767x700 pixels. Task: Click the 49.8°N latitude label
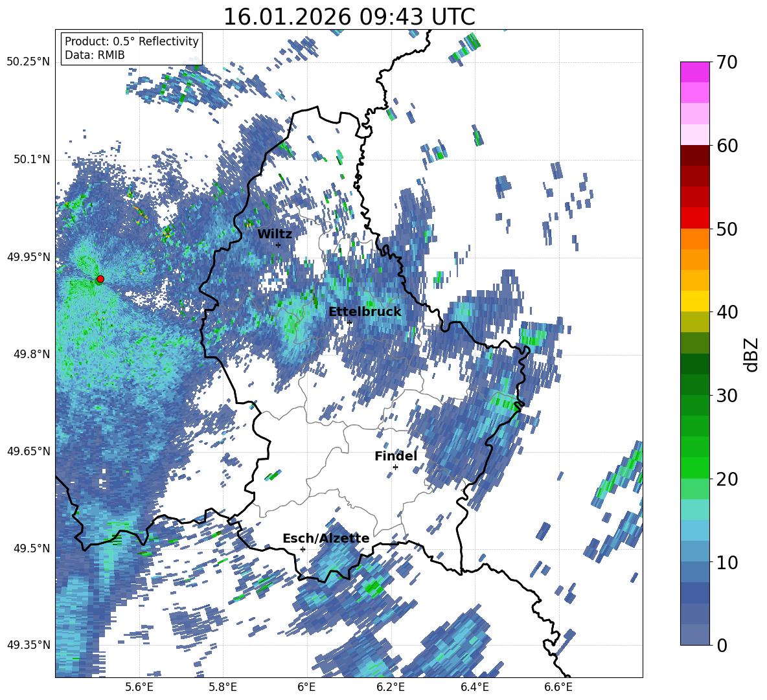(32, 354)
